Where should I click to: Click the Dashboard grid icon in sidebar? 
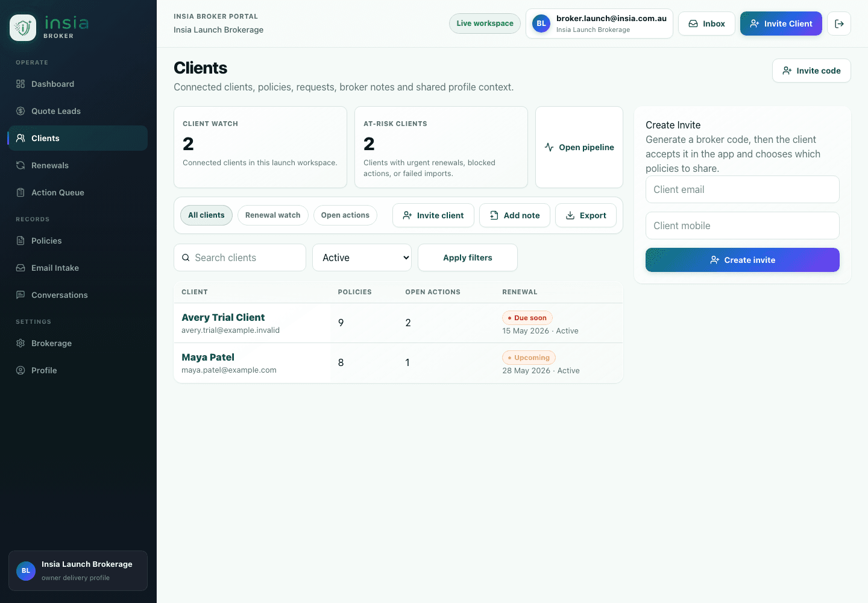[x=20, y=84]
